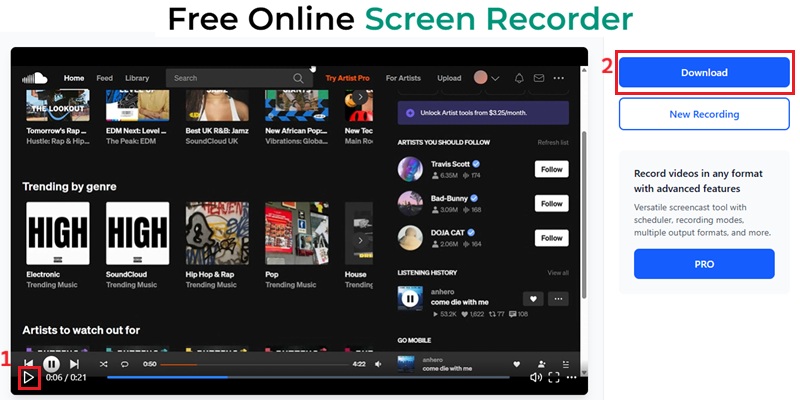Open the SoundCloud Library tab
Viewport: 800px width, 400px height.
(x=137, y=78)
